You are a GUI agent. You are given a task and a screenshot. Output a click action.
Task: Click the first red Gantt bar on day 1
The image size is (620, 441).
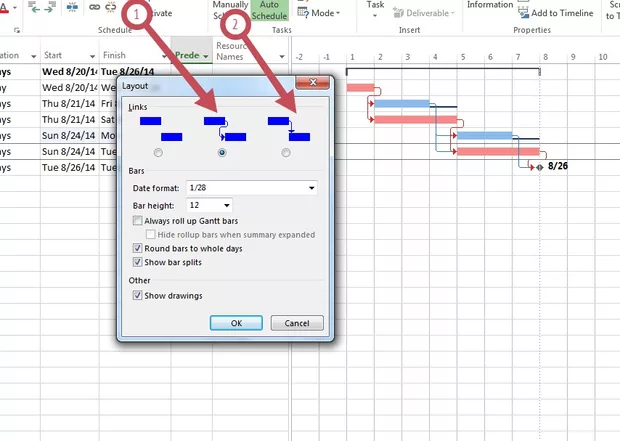tap(360, 87)
